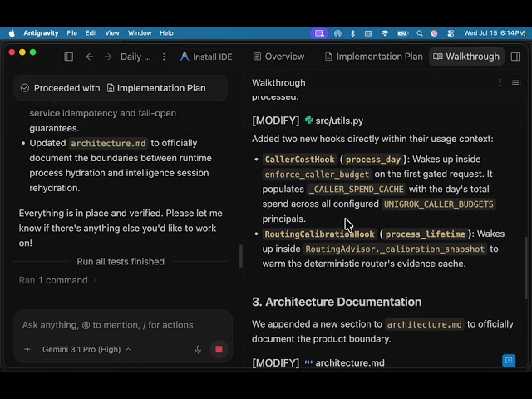Click the screen recording menu bar icon
The width and height of the screenshot is (532, 399).
319,33
